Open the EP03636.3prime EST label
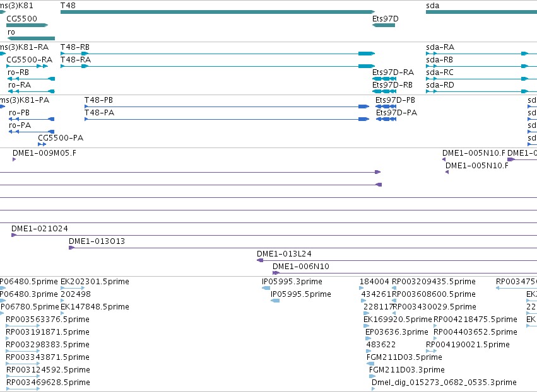 pos(396,332)
